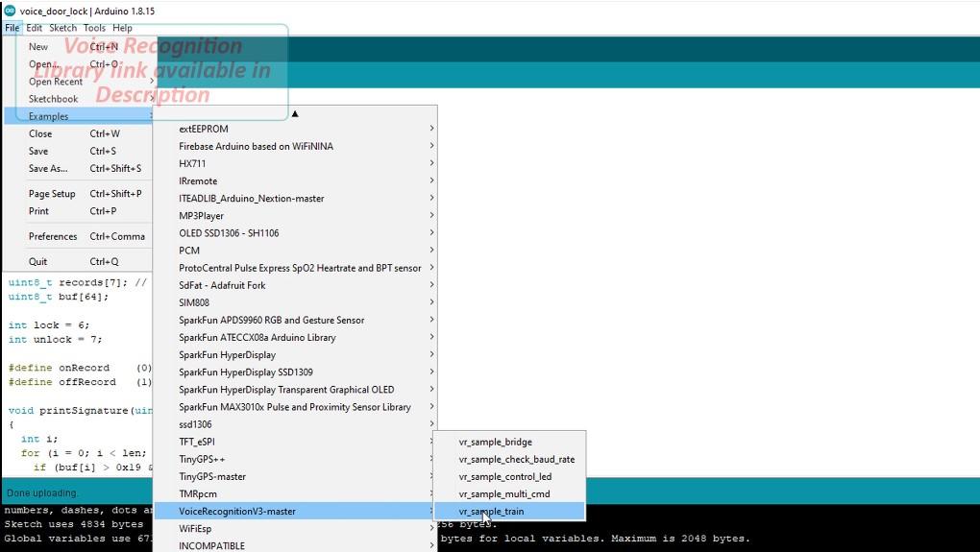The height and width of the screenshot is (552, 980).
Task: Choose Save As... menu entry
Action: (78, 169)
